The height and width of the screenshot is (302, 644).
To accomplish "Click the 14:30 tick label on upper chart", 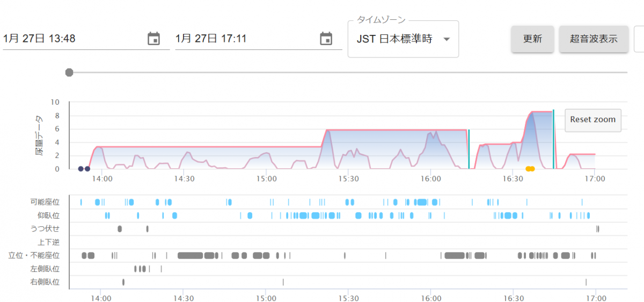I will pos(184,178).
